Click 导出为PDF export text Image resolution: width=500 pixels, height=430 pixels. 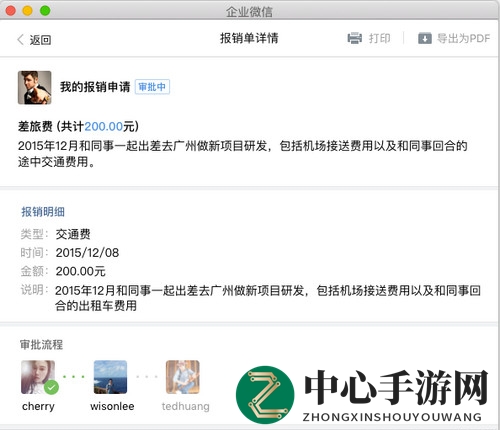click(463, 38)
